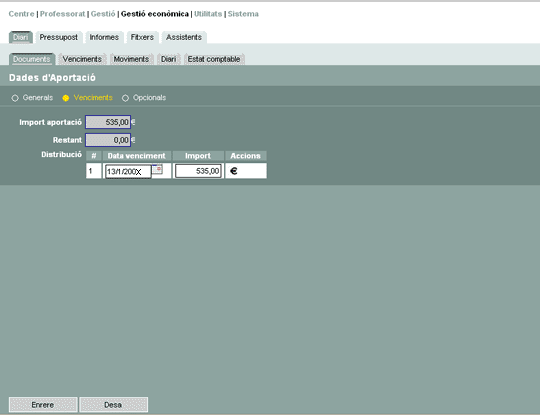
Task: Click the Enrere button
Action: pyautogui.click(x=43, y=405)
